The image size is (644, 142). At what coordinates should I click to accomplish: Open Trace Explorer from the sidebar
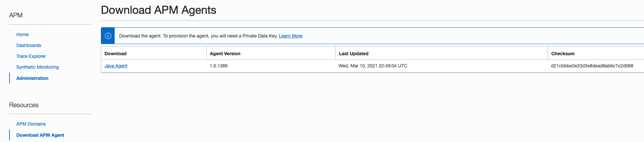click(x=31, y=56)
